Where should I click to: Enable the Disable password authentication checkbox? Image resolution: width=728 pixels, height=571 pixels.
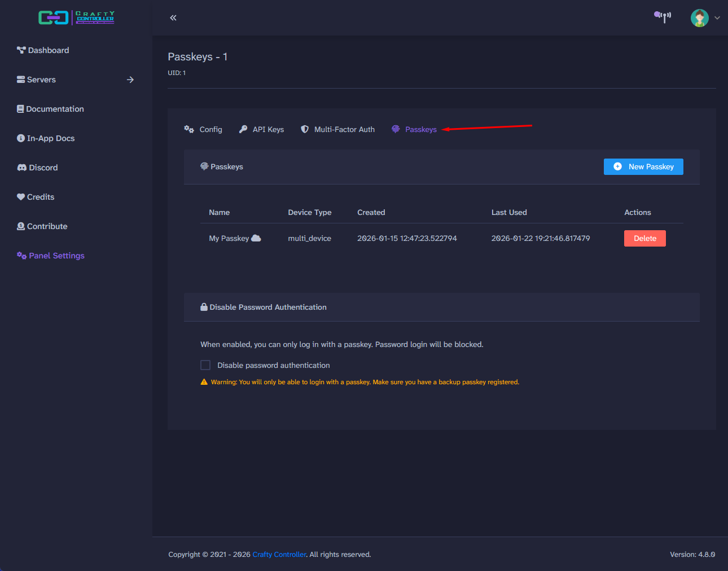205,364
